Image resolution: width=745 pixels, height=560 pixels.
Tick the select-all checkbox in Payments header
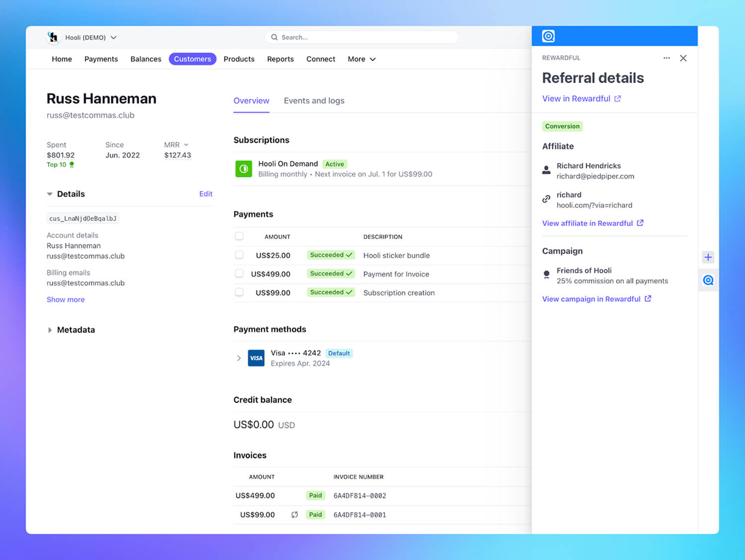pyautogui.click(x=239, y=236)
